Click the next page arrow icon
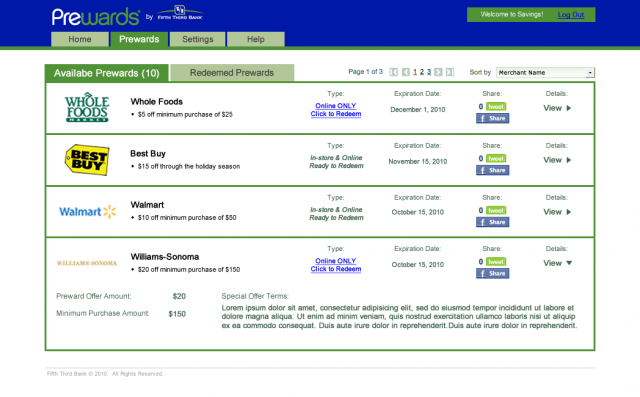The height and width of the screenshot is (397, 640). coord(438,72)
